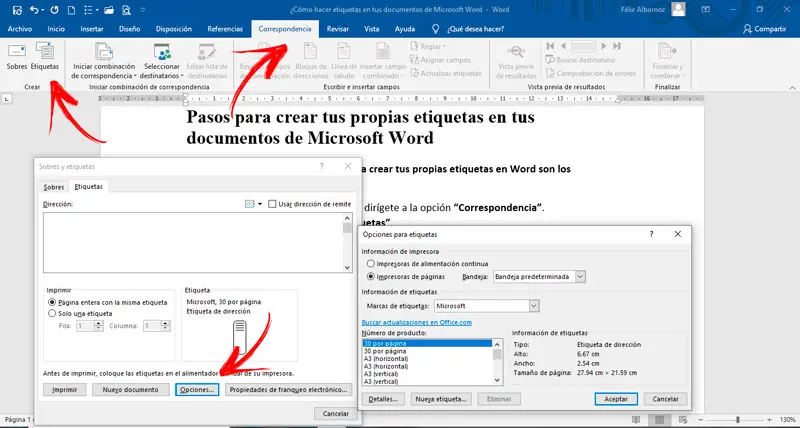Click the Etiquetas labels icon in ribbon
800x428 pixels.
pyautogui.click(x=45, y=51)
